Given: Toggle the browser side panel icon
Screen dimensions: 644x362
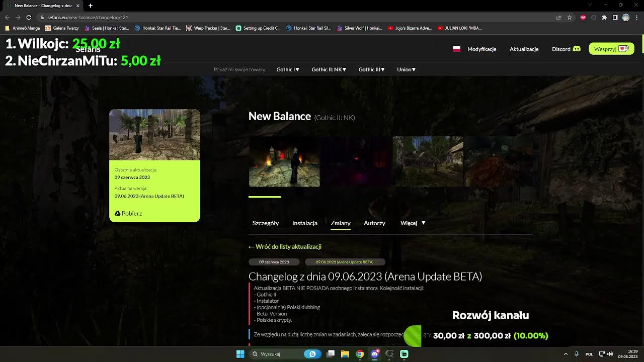Looking at the screenshot, I should (x=615, y=17).
